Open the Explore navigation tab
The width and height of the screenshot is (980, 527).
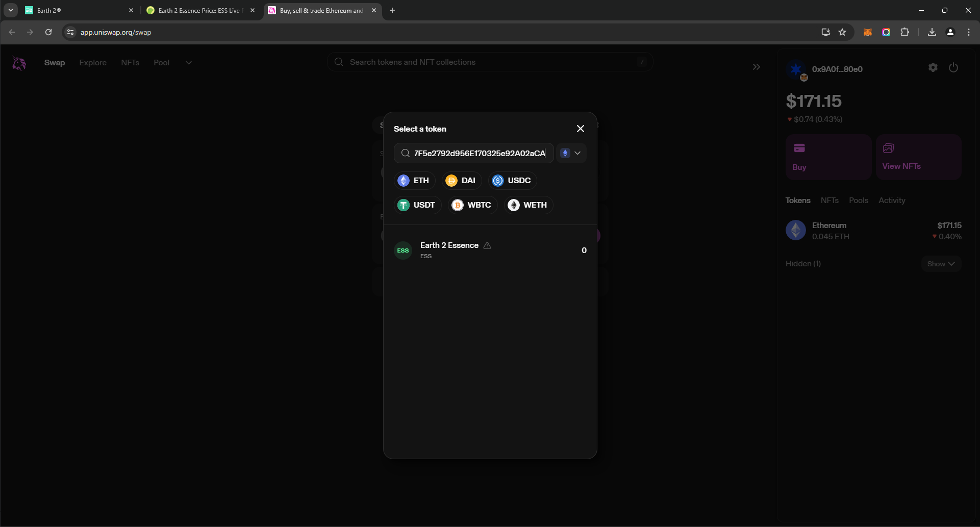click(x=93, y=63)
